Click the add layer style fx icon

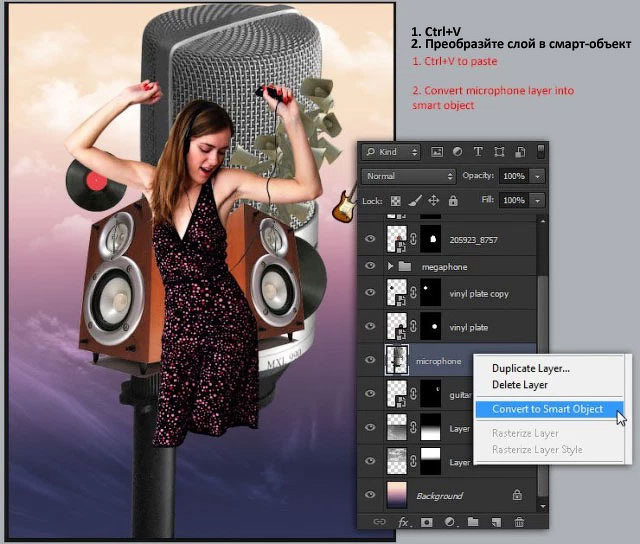coord(404,522)
